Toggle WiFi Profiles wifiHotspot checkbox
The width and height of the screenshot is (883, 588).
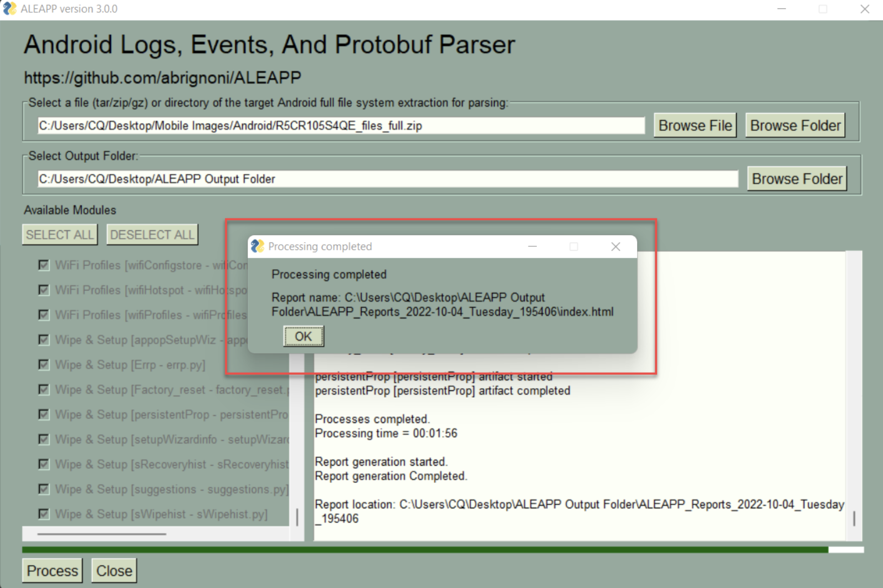(44, 290)
